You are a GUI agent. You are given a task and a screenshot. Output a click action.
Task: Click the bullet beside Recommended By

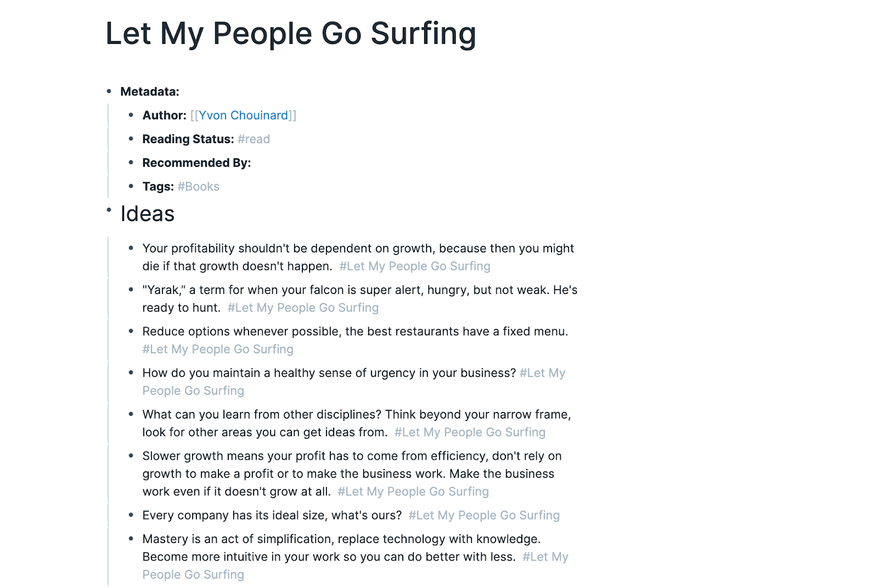pos(131,162)
